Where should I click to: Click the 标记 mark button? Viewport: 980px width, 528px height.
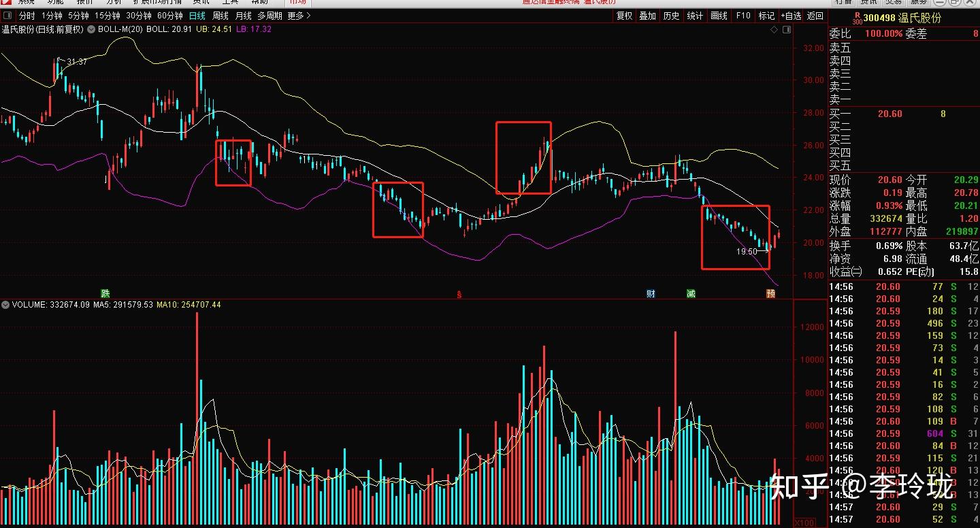766,16
